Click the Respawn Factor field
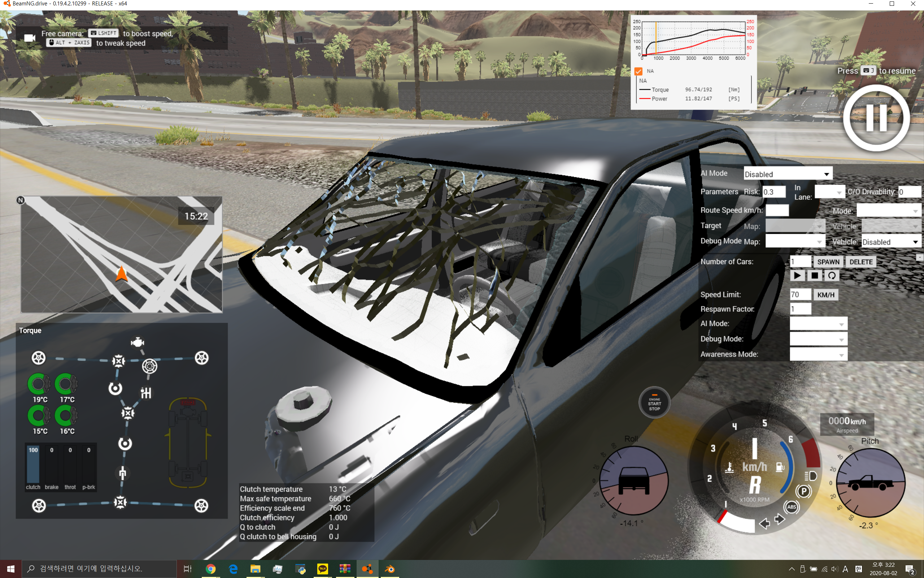 800,309
